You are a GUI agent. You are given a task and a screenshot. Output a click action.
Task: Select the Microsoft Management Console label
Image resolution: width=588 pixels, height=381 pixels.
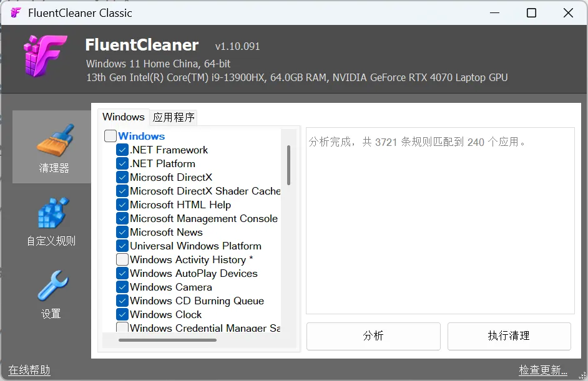(203, 218)
